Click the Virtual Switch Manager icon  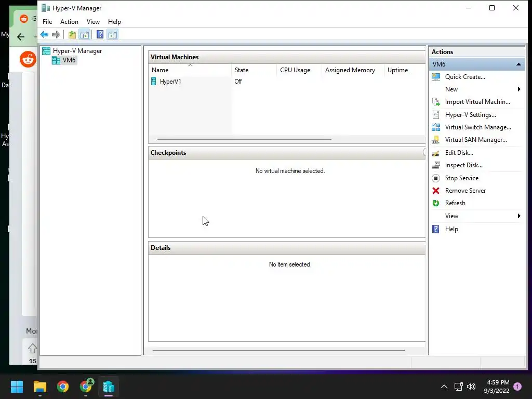coord(436,127)
